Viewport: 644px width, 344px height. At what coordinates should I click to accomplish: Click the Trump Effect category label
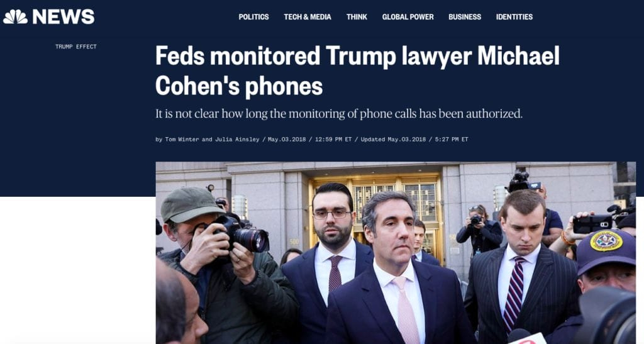pyautogui.click(x=76, y=47)
